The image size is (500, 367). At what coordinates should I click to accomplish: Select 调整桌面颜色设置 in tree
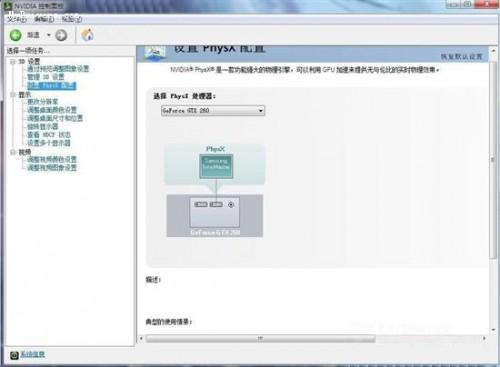click(52, 110)
